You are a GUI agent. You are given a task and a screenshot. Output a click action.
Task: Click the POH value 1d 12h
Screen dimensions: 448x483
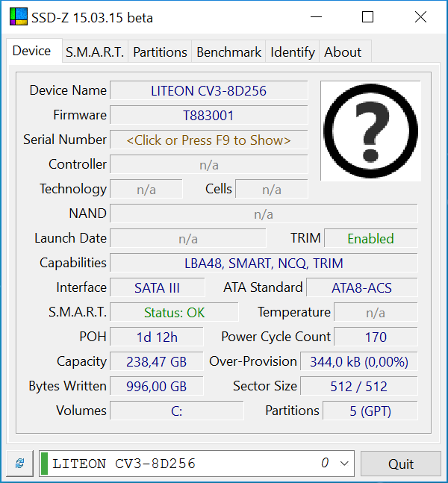coord(157,337)
